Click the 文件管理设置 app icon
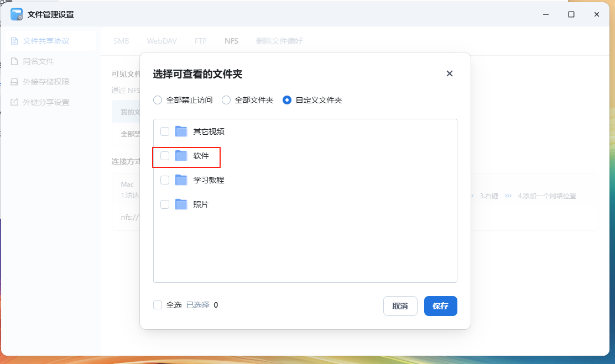This screenshot has height=364, width=615. (17, 14)
